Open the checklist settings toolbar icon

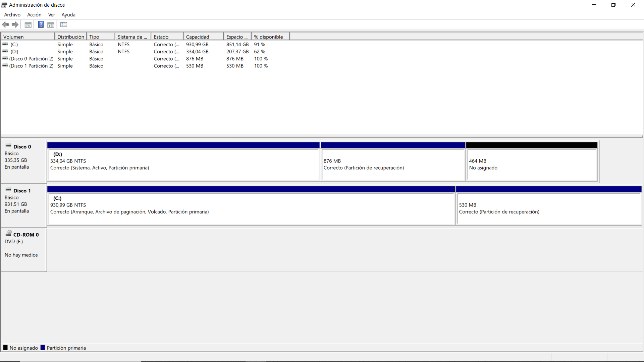[x=64, y=24]
